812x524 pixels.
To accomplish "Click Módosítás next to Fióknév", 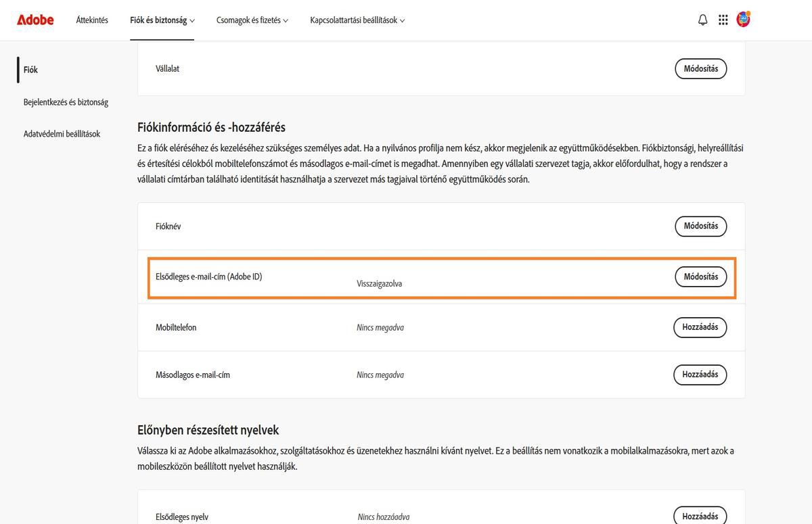I will [700, 226].
